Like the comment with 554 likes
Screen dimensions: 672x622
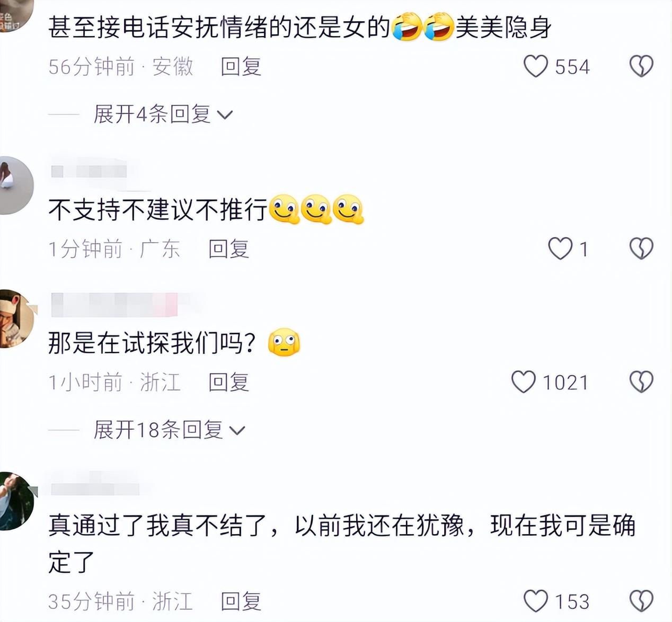[535, 67]
